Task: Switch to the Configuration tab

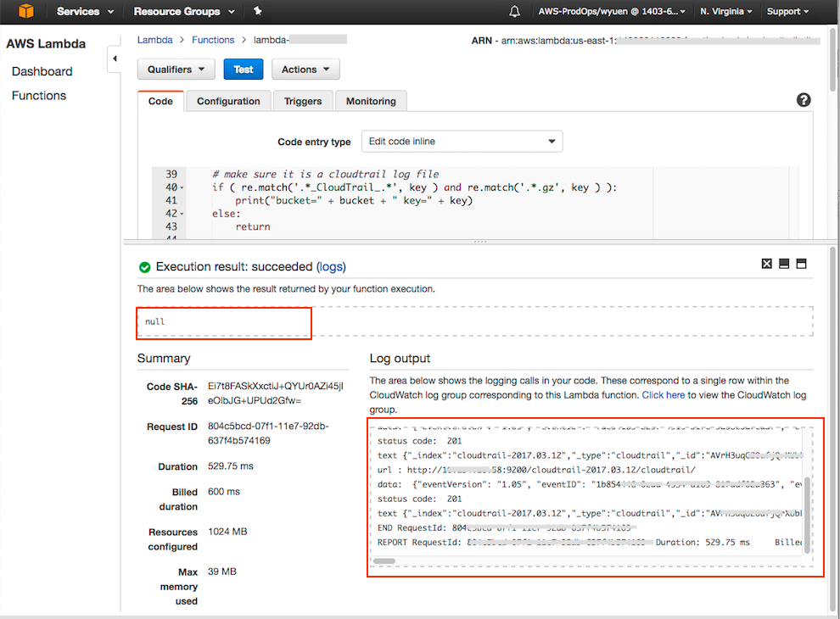Action: 228,101
